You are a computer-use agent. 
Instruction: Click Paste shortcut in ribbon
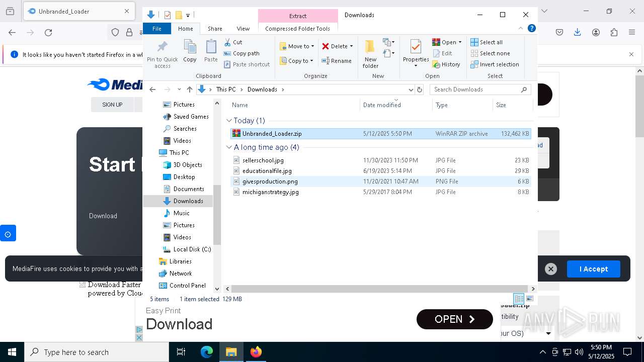coord(247,64)
